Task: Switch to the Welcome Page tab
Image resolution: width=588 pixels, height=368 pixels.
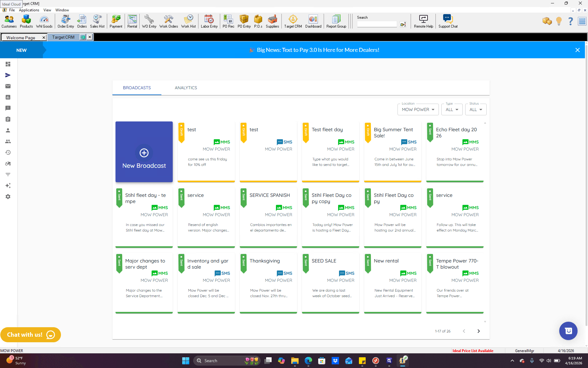Action: tap(21, 37)
